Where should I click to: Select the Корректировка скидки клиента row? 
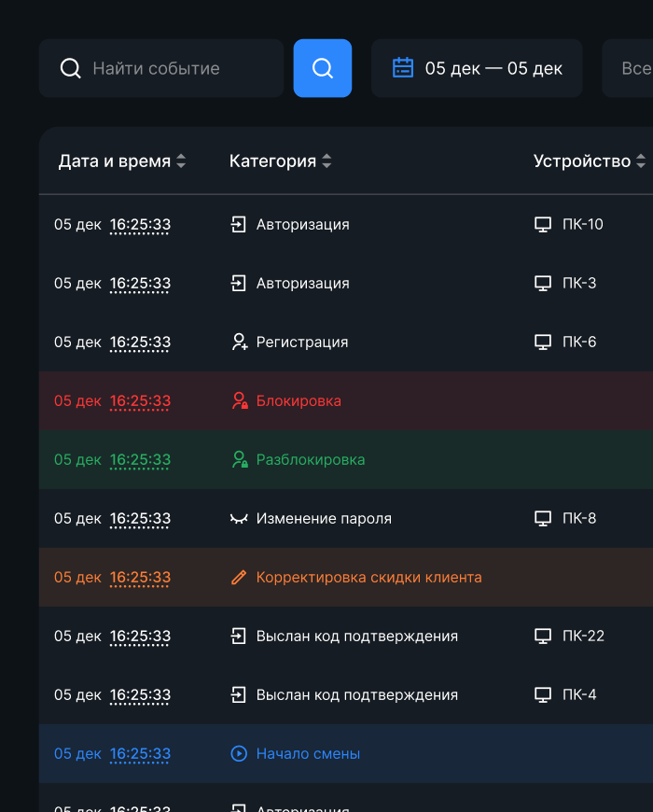pyautogui.click(x=368, y=578)
